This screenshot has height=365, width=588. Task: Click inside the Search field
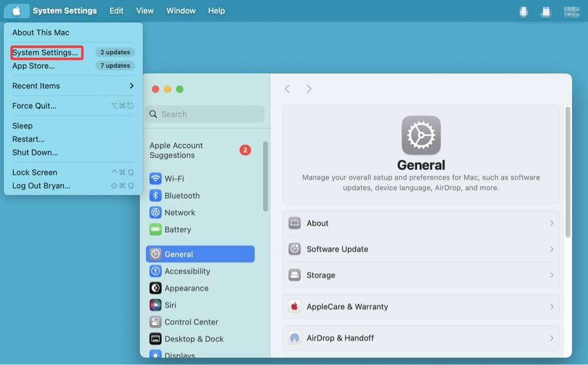(x=205, y=114)
